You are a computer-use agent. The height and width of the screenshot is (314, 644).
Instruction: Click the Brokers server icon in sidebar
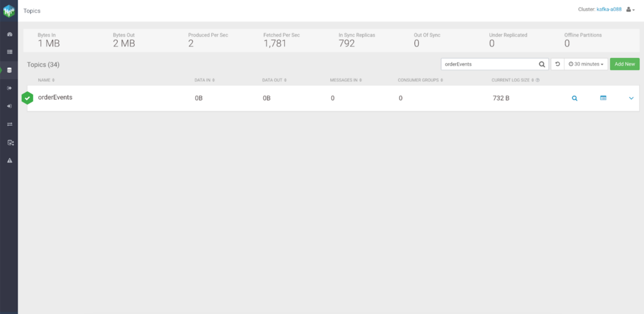point(9,52)
